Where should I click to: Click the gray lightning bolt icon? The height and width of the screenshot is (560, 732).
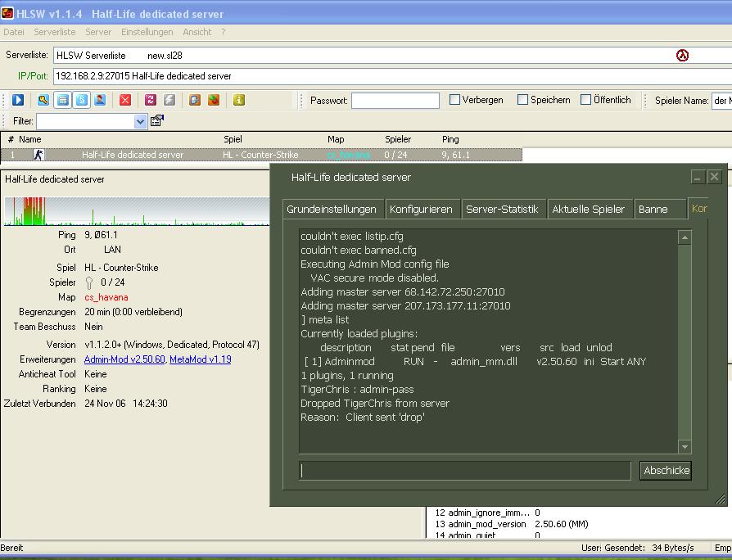pyautogui.click(x=169, y=100)
